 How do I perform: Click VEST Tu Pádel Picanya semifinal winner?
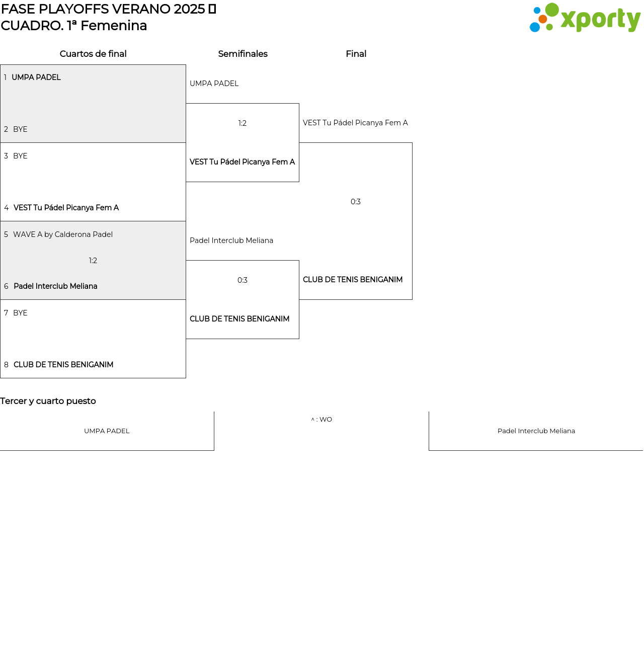click(242, 162)
